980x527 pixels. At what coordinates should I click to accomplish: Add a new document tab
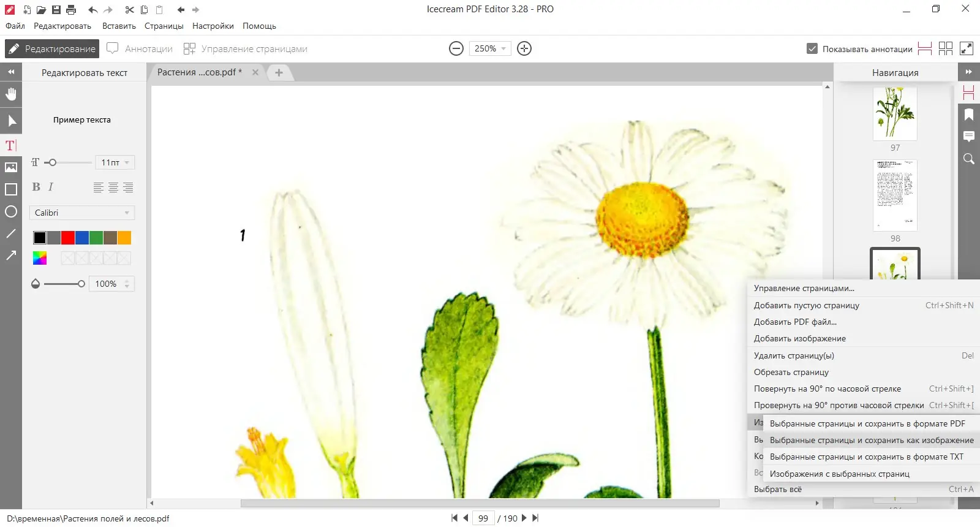pyautogui.click(x=279, y=72)
